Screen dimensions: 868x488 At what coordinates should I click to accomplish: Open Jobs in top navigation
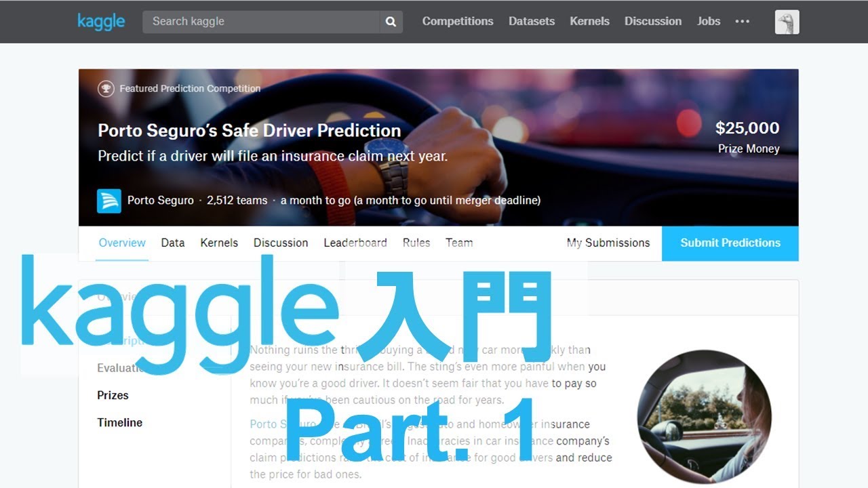click(709, 22)
